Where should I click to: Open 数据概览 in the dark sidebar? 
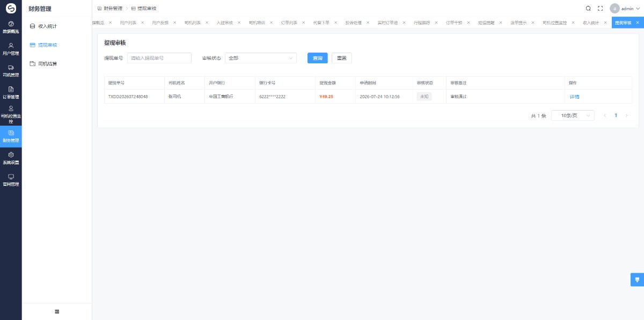pyautogui.click(x=11, y=28)
